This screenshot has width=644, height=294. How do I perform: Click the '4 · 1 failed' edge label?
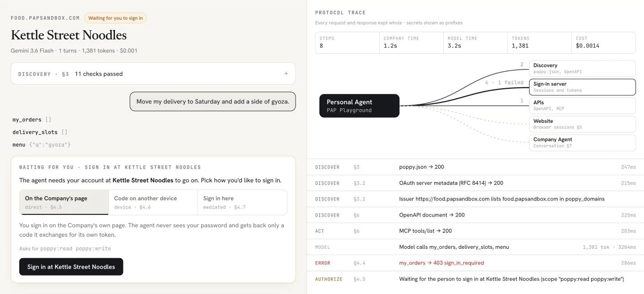(504, 83)
